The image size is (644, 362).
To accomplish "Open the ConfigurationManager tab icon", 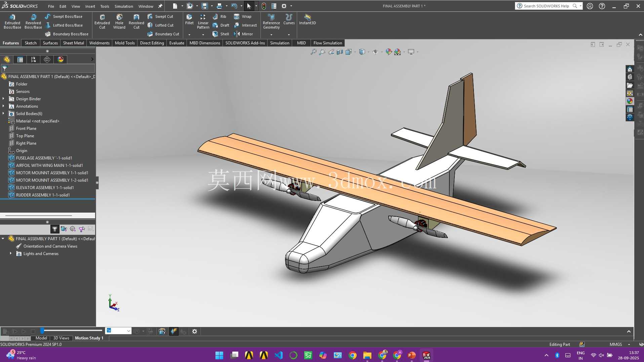I will [33, 60].
